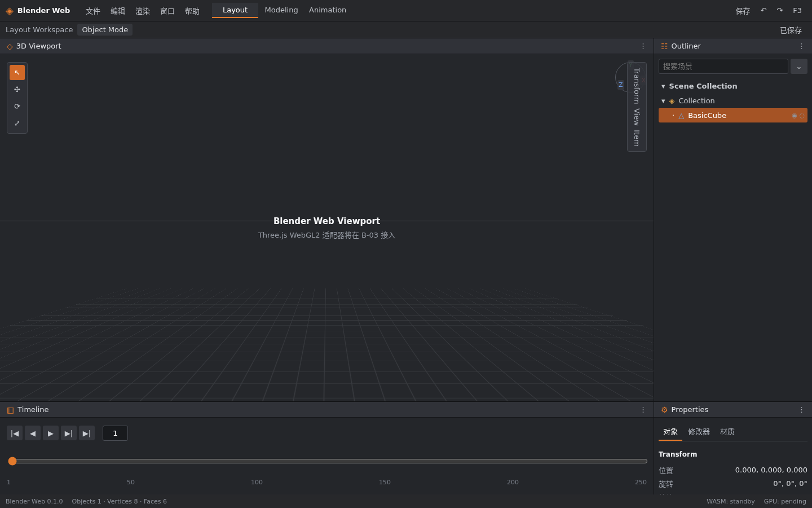
Task: Open the 3D Viewport panel options menu
Action: pos(643,46)
